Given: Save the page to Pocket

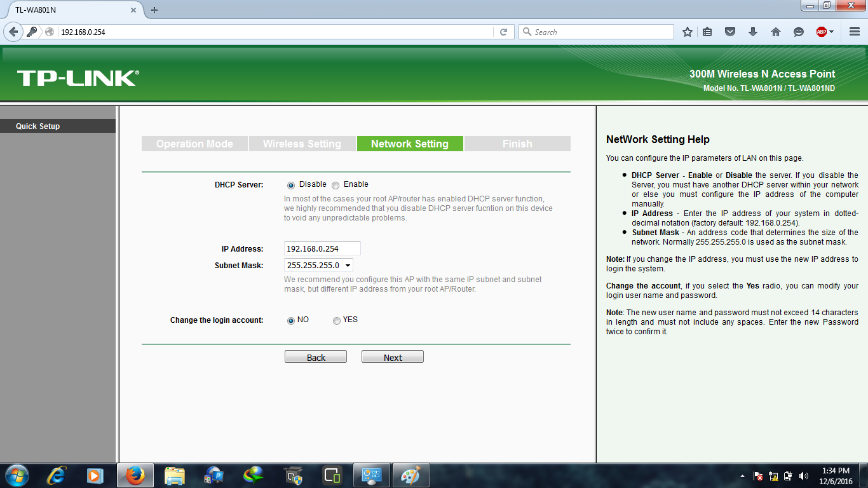Looking at the screenshot, I should click(730, 31).
